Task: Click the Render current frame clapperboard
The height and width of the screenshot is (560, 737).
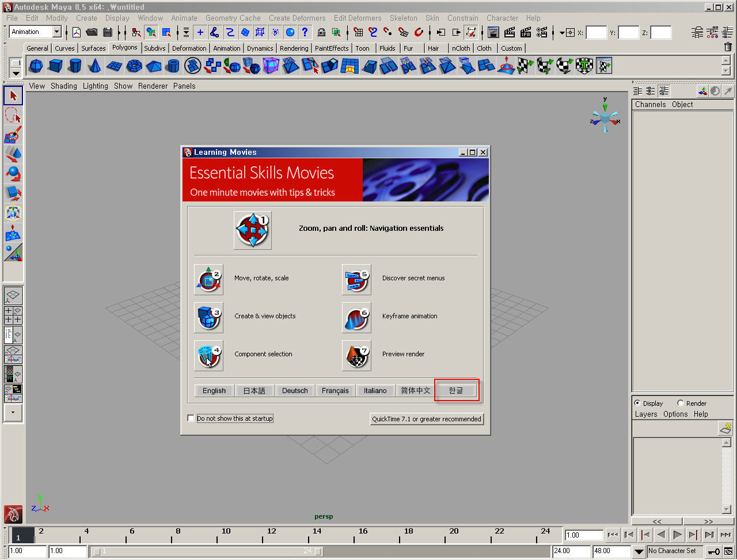Action: click(x=510, y=32)
